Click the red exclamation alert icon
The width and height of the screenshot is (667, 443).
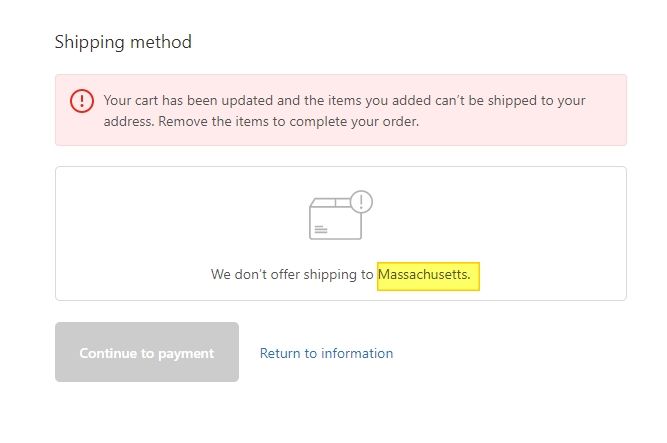82,101
